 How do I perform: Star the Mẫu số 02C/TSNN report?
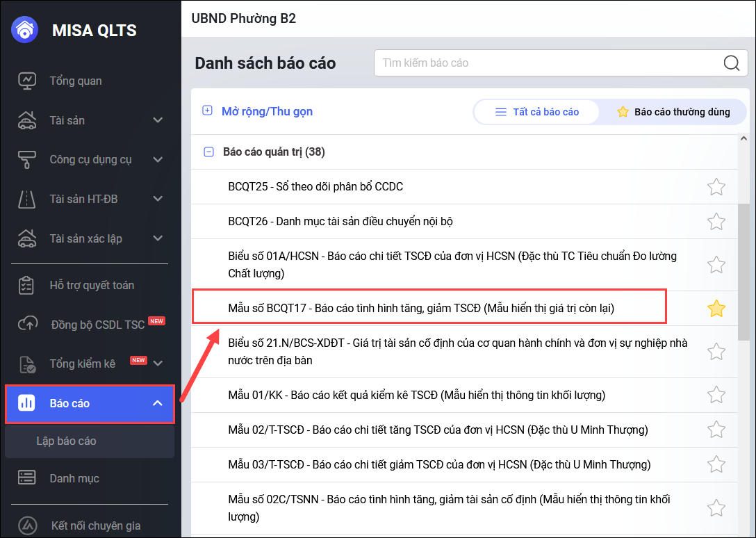tap(716, 507)
